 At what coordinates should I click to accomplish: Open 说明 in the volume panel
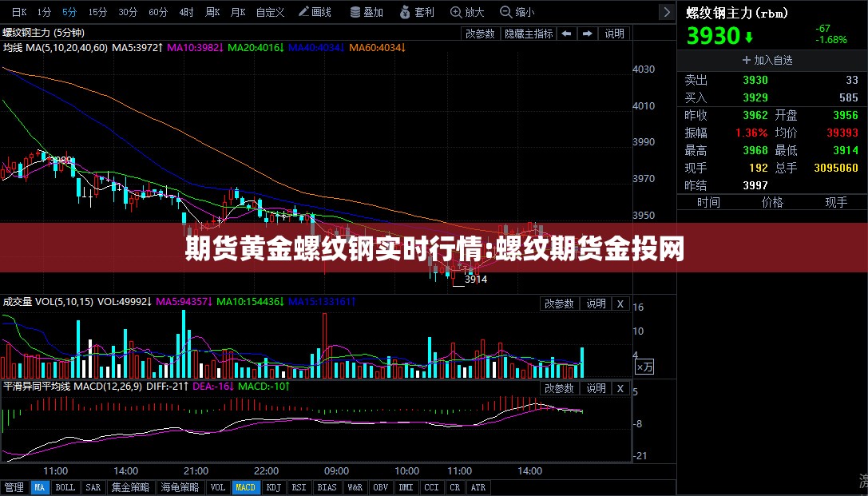597,304
